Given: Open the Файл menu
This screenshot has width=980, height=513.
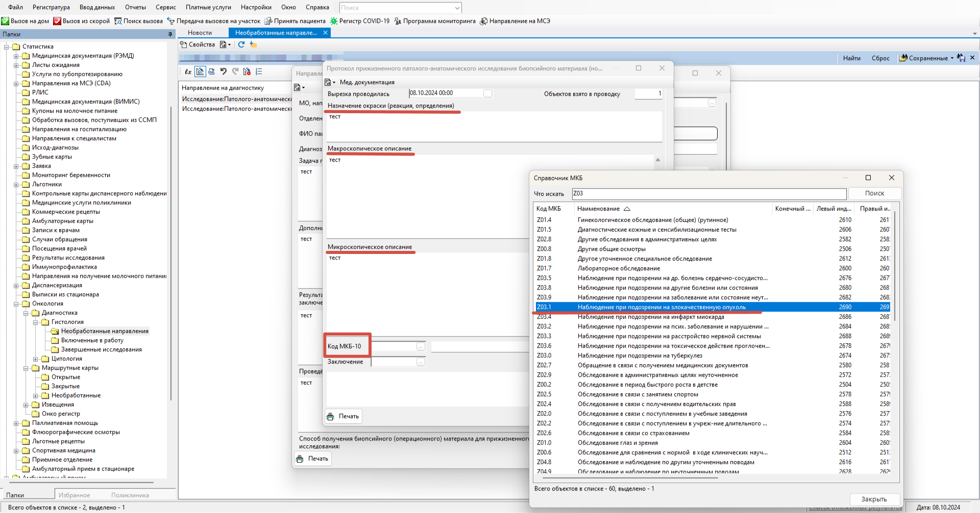Looking at the screenshot, I should [x=15, y=7].
